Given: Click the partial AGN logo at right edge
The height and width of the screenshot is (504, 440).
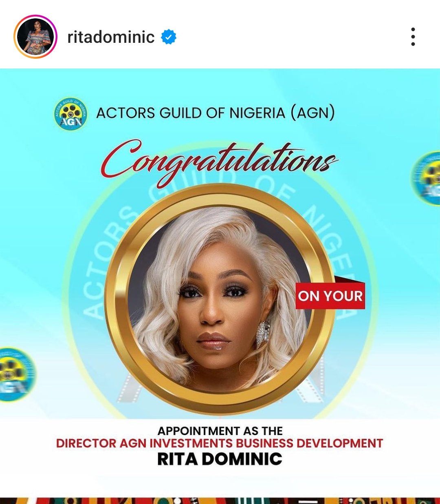Looking at the screenshot, I should tap(426, 178).
